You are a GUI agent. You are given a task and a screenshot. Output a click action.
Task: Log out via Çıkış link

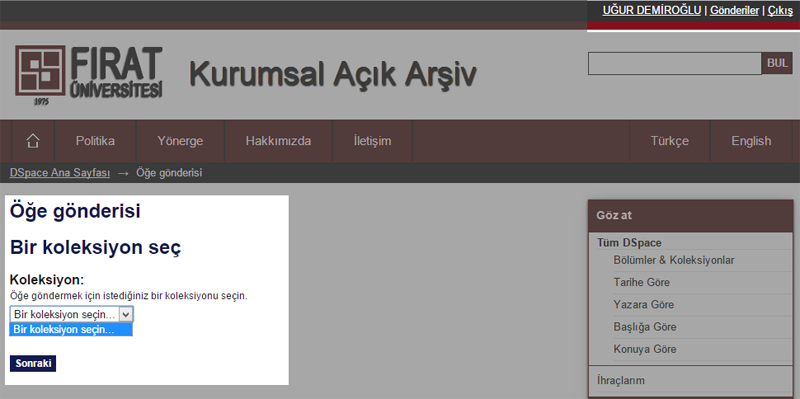[780, 10]
